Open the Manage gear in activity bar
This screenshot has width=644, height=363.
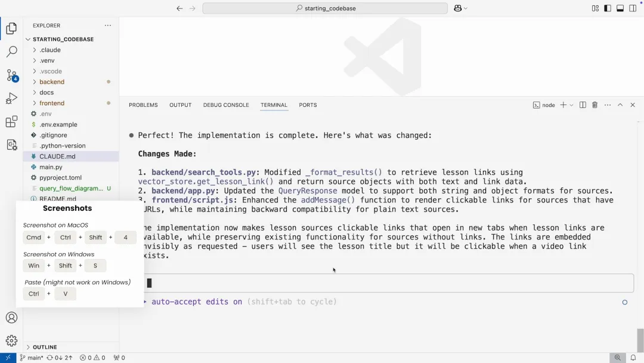[x=11, y=341]
